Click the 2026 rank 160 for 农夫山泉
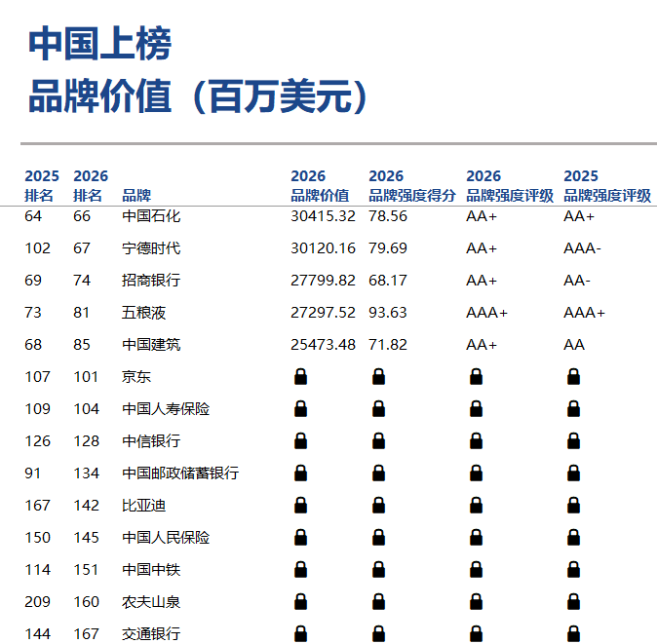 point(86,602)
